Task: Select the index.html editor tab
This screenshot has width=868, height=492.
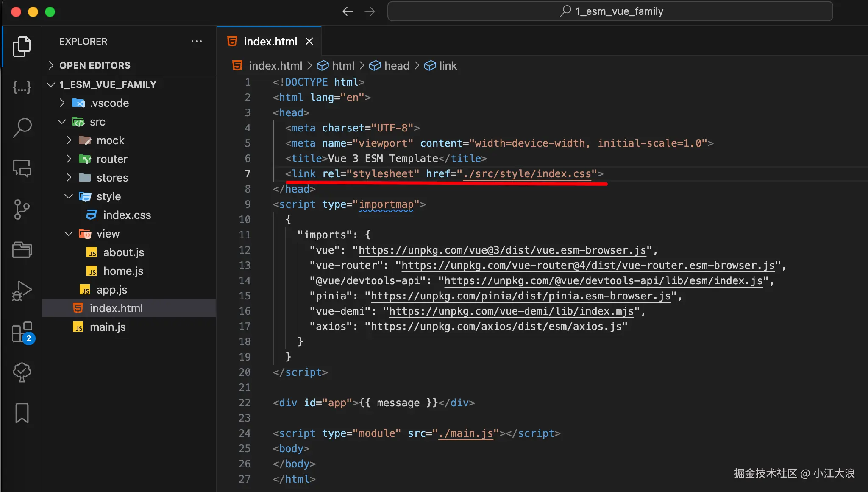Action: [x=270, y=42]
